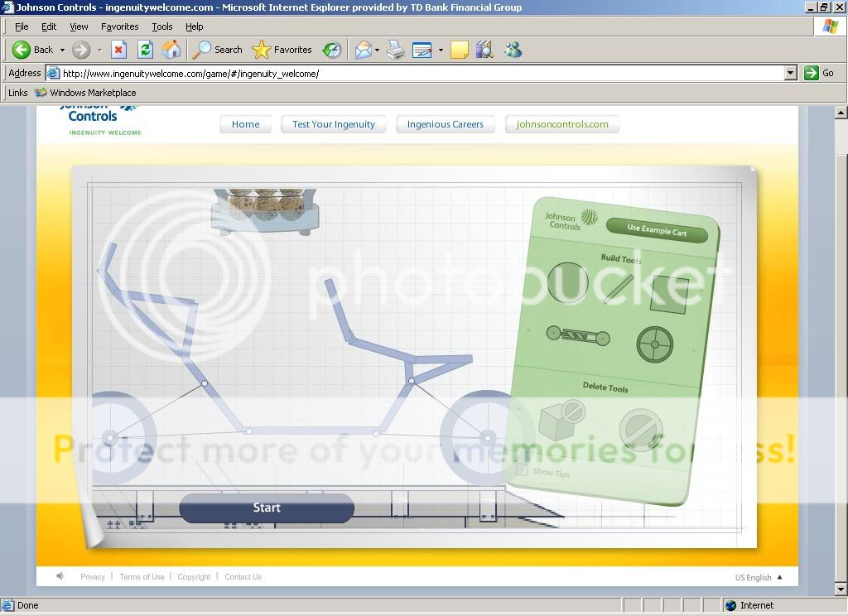The height and width of the screenshot is (616, 848).
Task: Select the line beam build tool
Action: [618, 288]
